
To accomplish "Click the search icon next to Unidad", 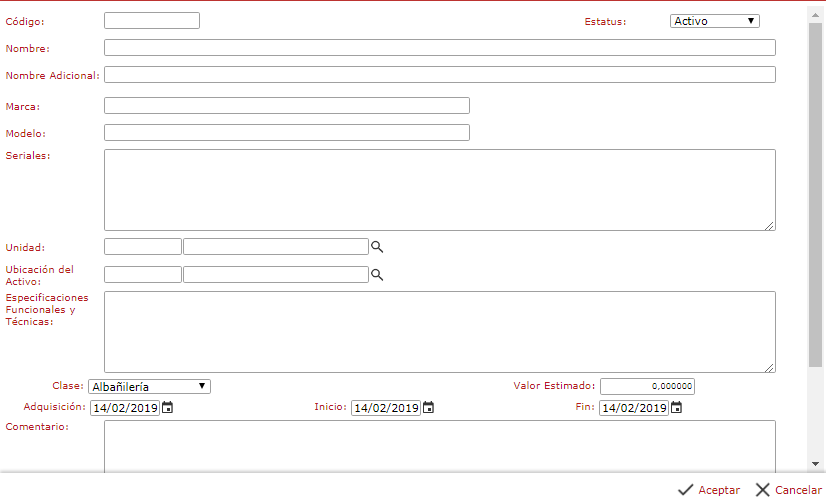I will (377, 247).
